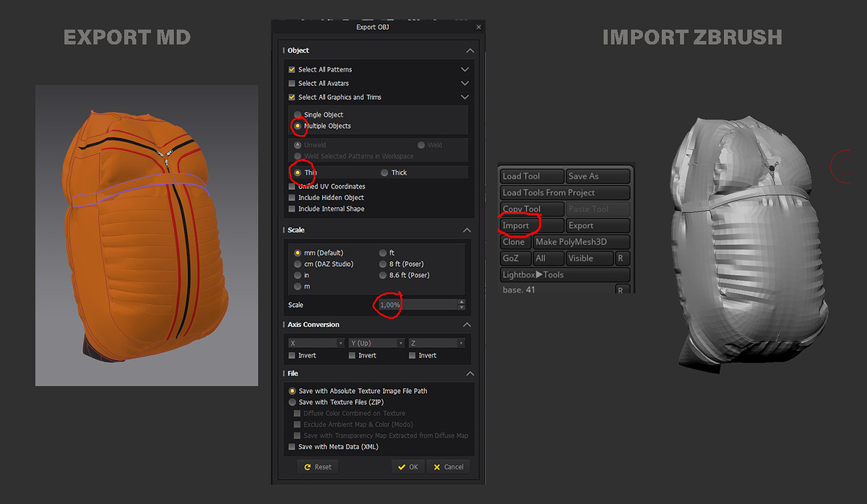
Task: Choose the Weld option
Action: click(x=421, y=145)
